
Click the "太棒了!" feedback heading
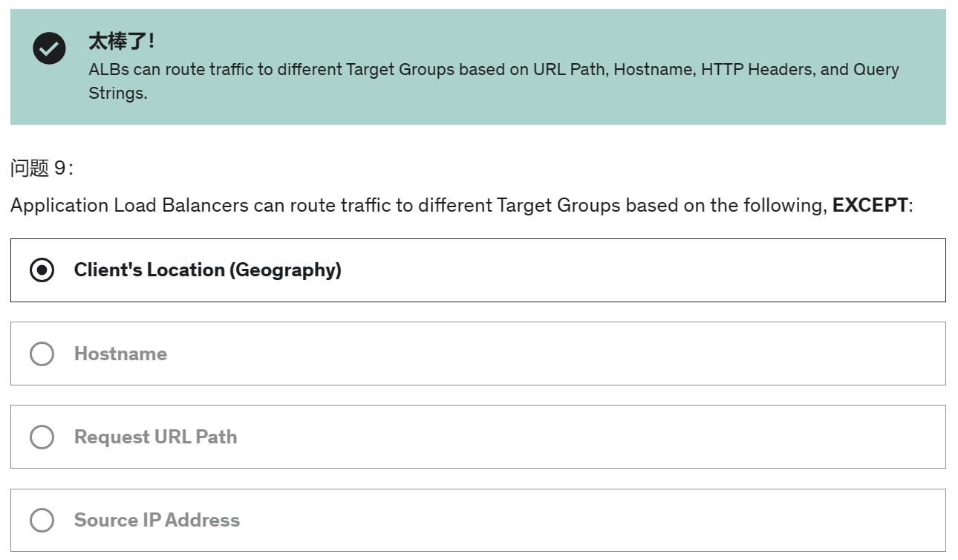click(121, 42)
